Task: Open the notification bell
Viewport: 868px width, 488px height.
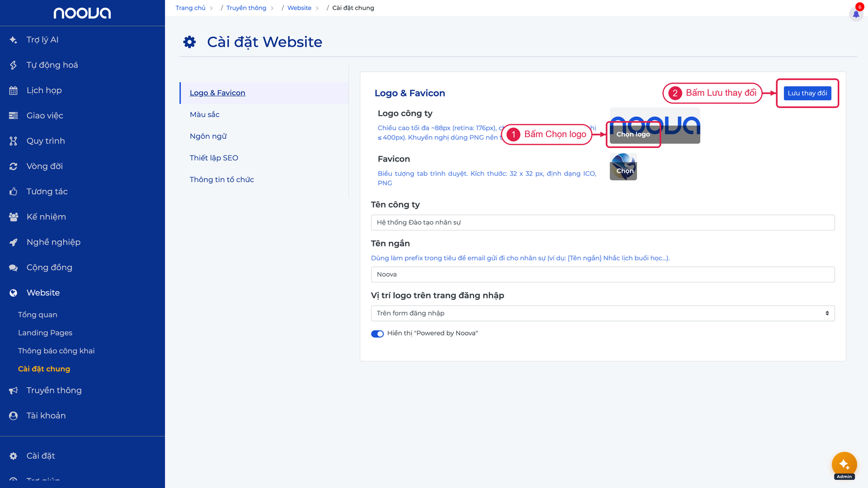Action: [x=856, y=14]
